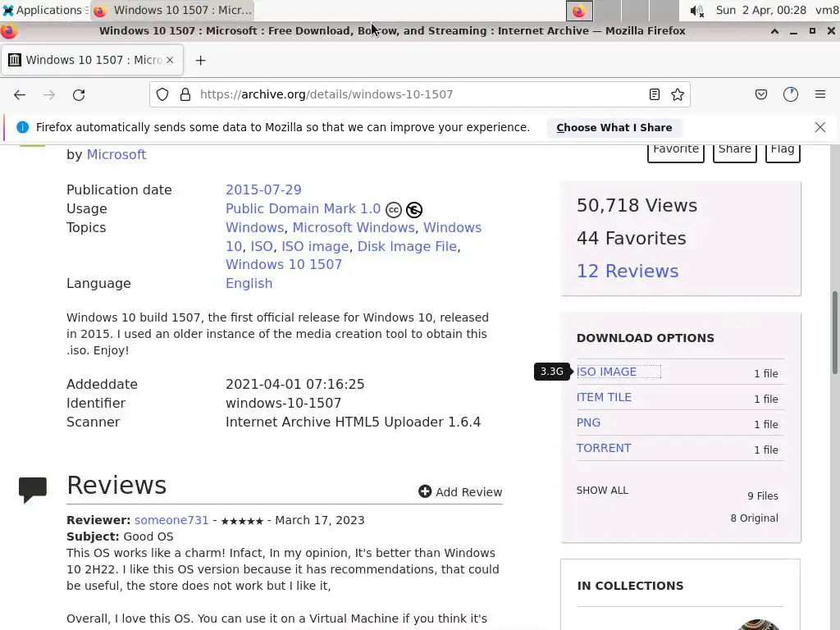Open the 2015-07-29 publication date link
The height and width of the screenshot is (630, 840).
pos(263,190)
